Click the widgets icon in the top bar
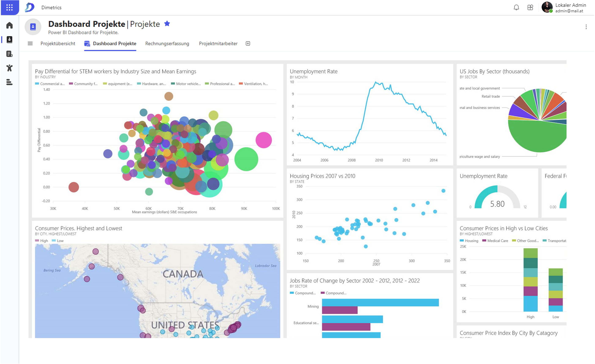 pyautogui.click(x=530, y=7)
